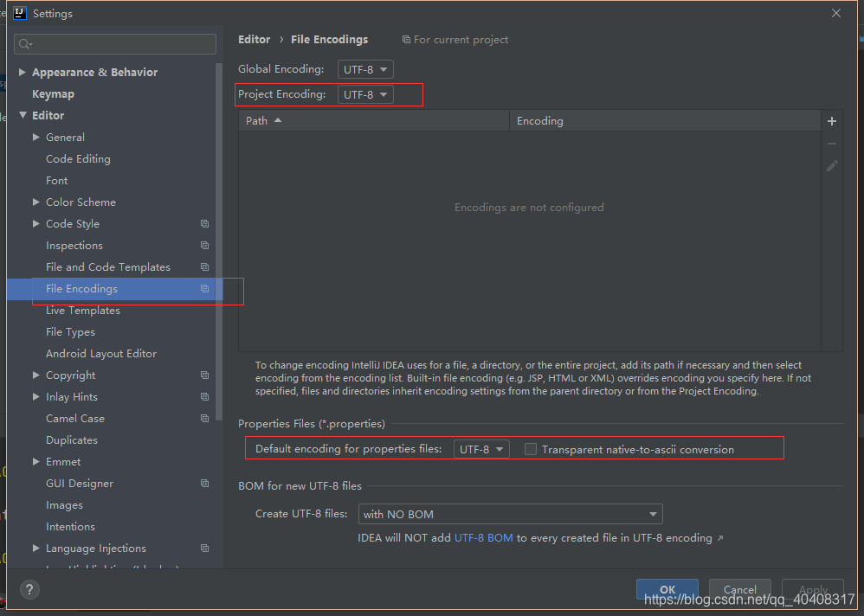This screenshot has height=616, width=864.
Task: Expand the Copyright node
Action: (36, 375)
